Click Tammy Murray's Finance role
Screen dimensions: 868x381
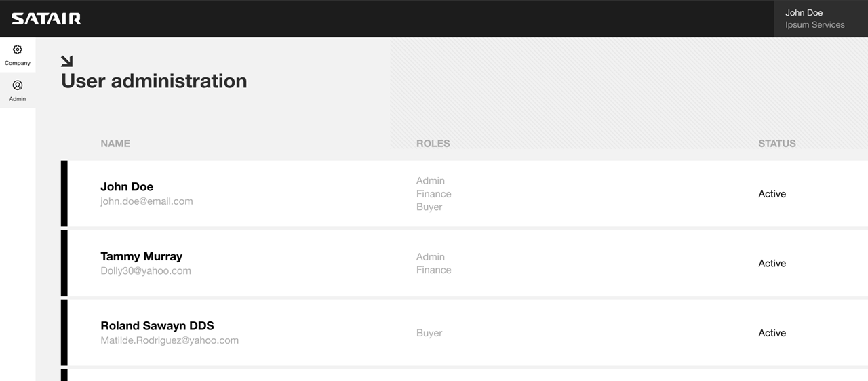[x=433, y=270]
